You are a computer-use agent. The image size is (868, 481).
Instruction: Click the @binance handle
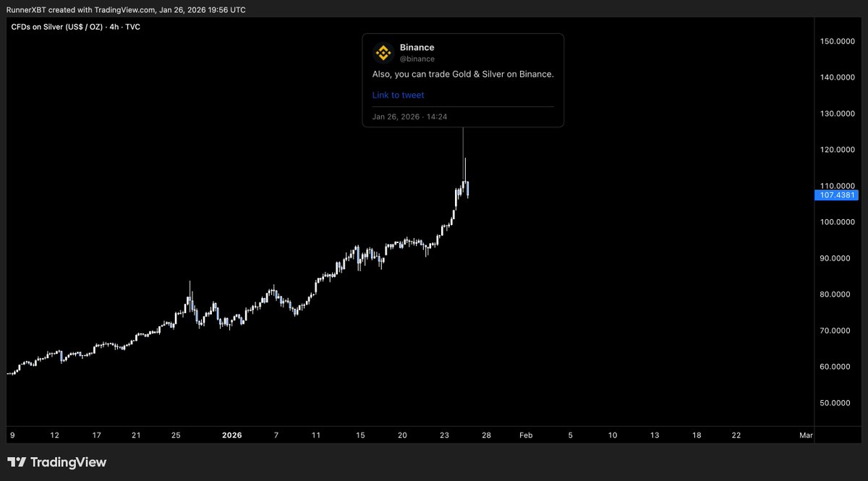[x=417, y=59]
